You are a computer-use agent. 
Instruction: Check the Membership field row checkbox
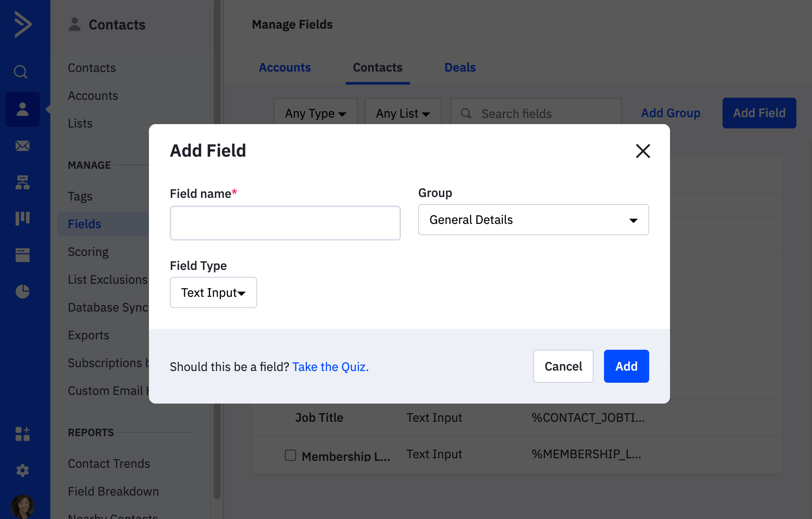(290, 455)
